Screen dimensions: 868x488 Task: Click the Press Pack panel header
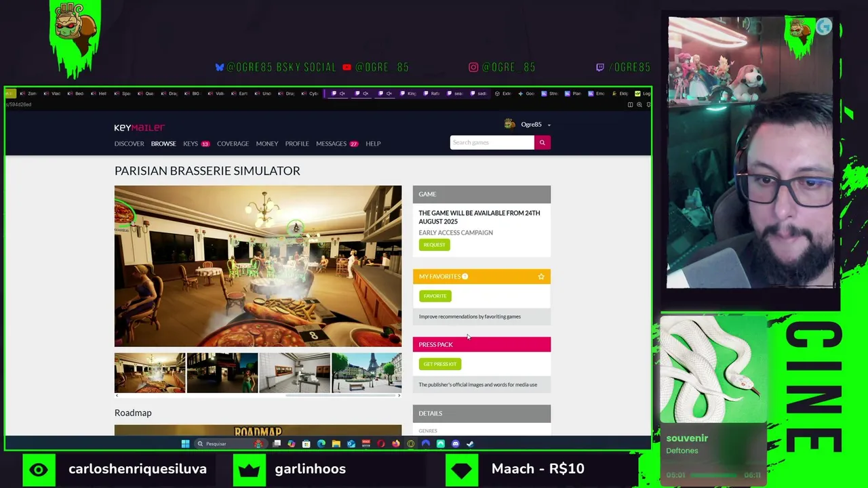[481, 344]
